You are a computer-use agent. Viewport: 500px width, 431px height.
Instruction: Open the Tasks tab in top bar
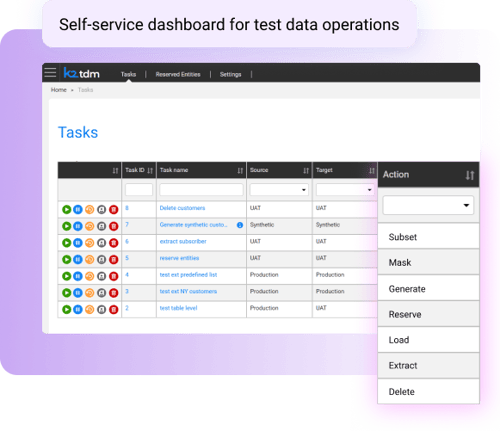pos(128,74)
